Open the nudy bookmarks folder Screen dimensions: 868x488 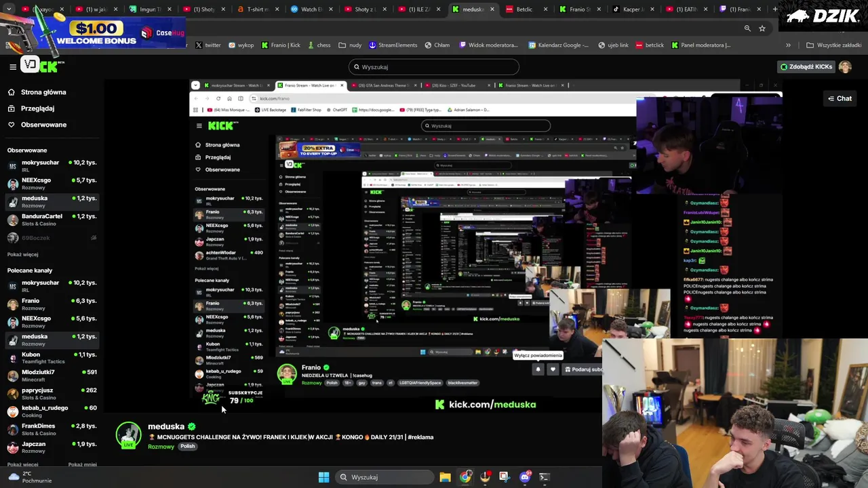(350, 45)
